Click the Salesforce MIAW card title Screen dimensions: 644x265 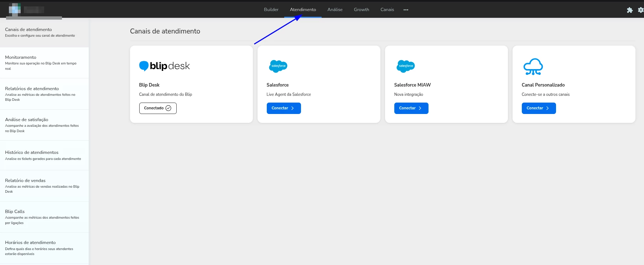tap(412, 85)
